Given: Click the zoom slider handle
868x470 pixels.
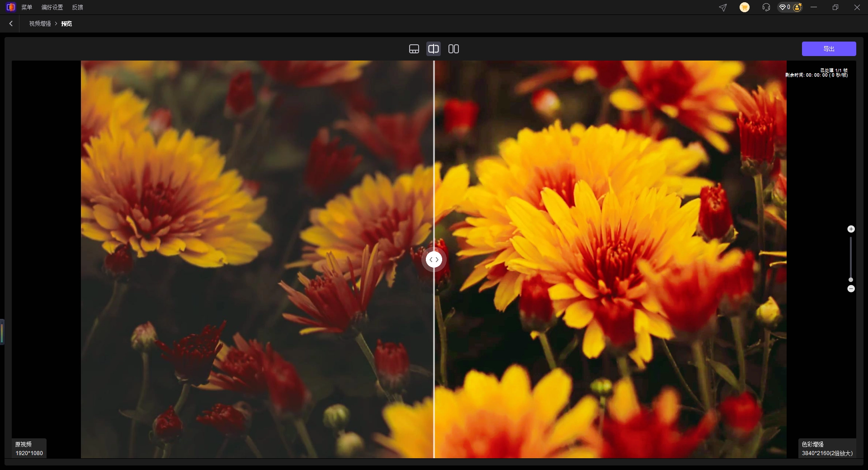Looking at the screenshot, I should 851,280.
